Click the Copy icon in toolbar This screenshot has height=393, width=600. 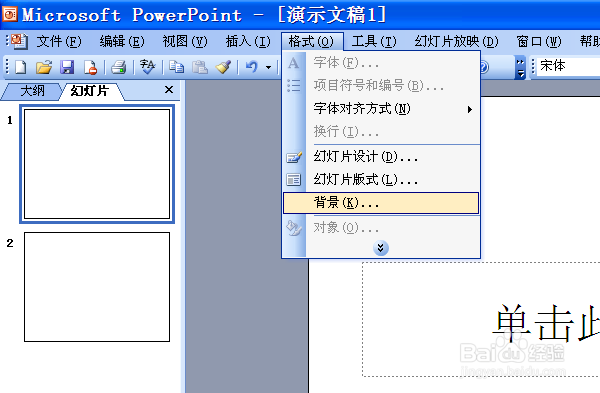176,67
